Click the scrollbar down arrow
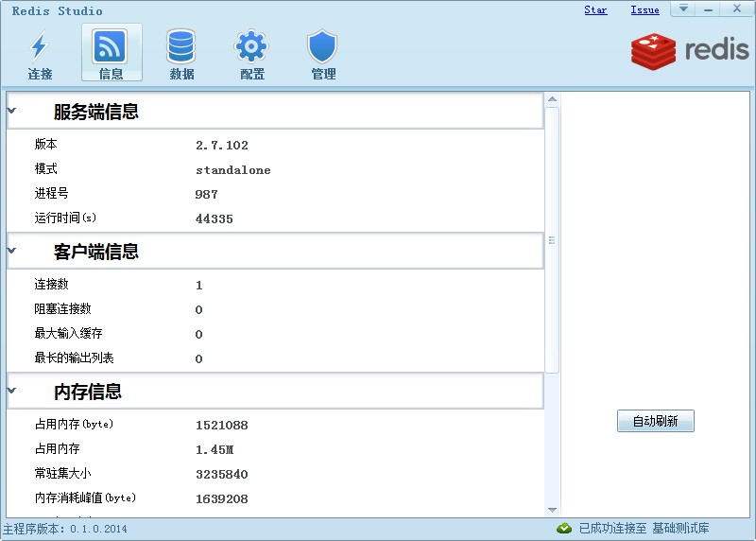This screenshot has width=756, height=541. 553,510
